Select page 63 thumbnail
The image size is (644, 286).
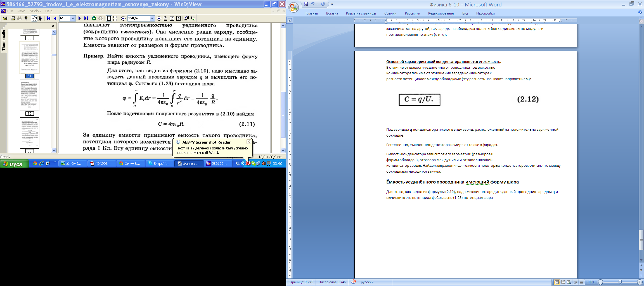tap(29, 135)
